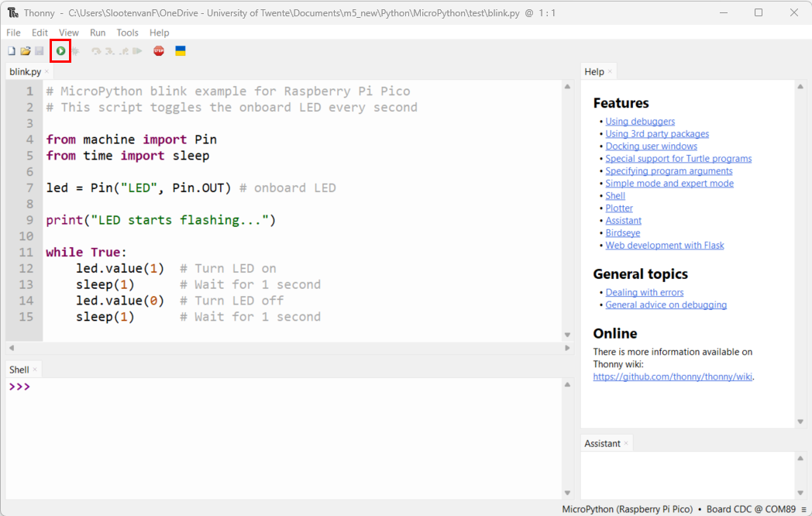Run current script with green play button
Screen dimensions: 812x516
point(60,51)
